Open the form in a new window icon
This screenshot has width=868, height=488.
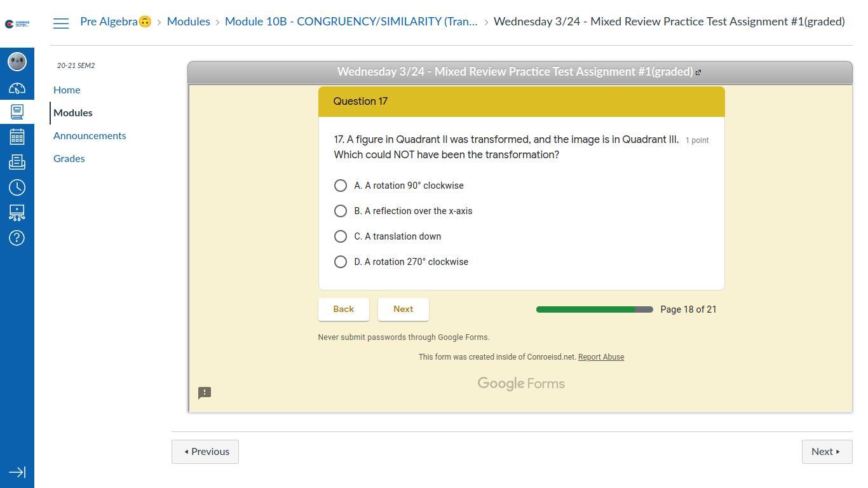(698, 72)
